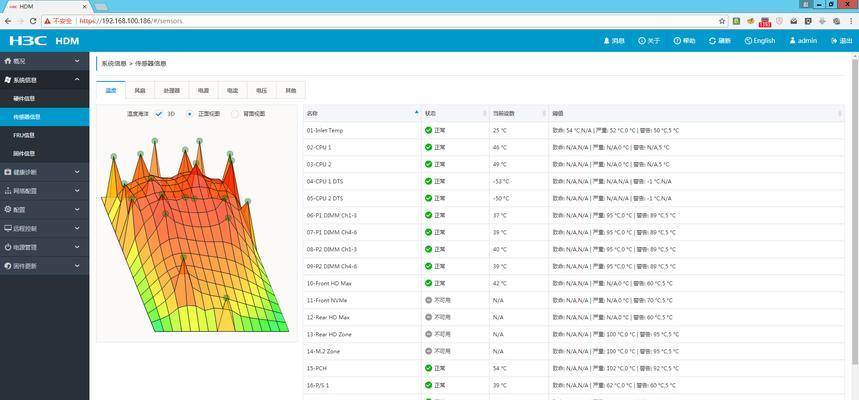Click 系统信息 in the breadcrumb
Screen dimensions: 859x400
click(113, 64)
